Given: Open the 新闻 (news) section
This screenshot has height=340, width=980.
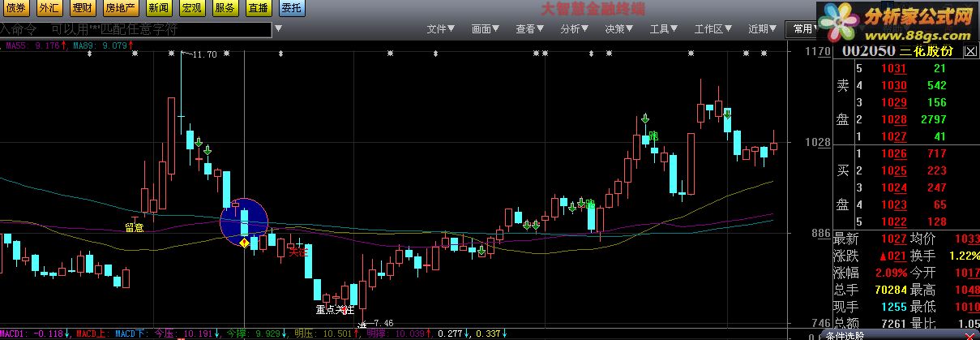Looking at the screenshot, I should click(158, 9).
